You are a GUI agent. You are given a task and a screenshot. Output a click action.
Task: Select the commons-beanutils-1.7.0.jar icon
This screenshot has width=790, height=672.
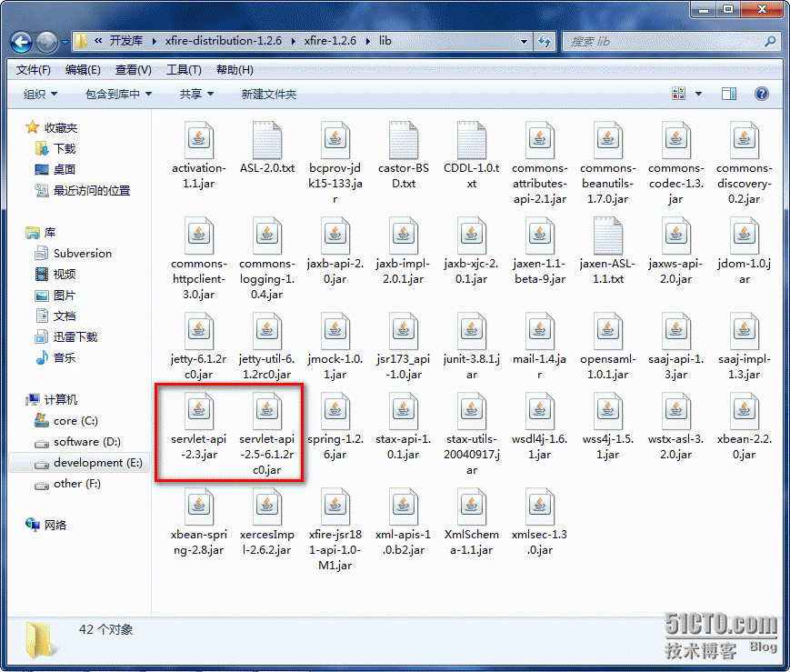point(608,140)
